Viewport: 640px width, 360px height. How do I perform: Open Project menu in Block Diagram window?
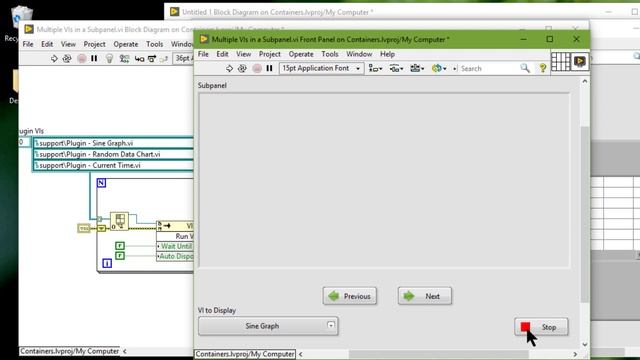coord(94,44)
